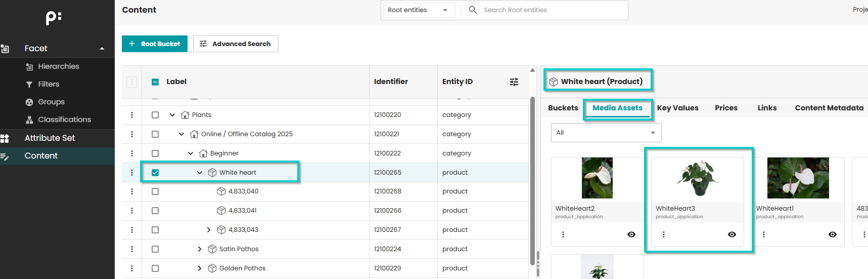Viewport: 868px width, 279px height.
Task: Check the Online / Offline Catalog 2025 checkbox
Action: pos(155,134)
